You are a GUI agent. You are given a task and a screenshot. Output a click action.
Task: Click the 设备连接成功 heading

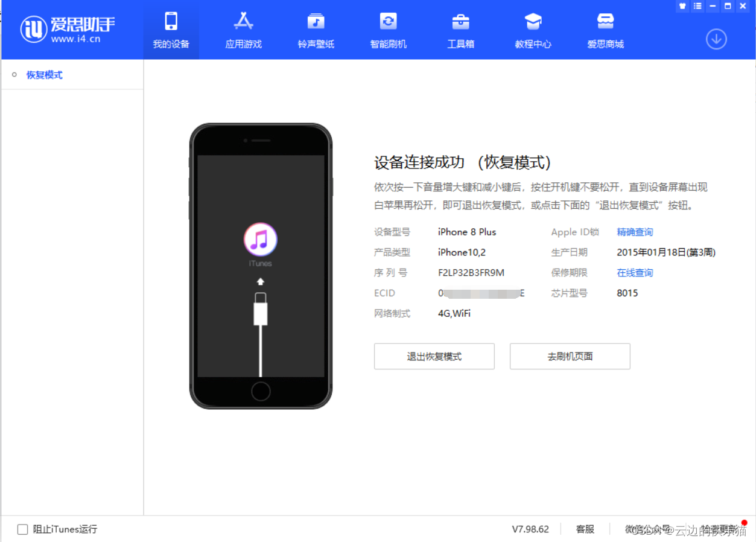pyautogui.click(x=463, y=162)
